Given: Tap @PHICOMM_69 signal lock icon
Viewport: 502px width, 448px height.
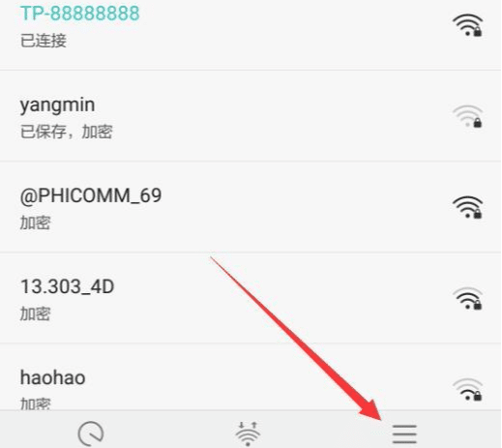Looking at the screenshot, I should 467,207.
